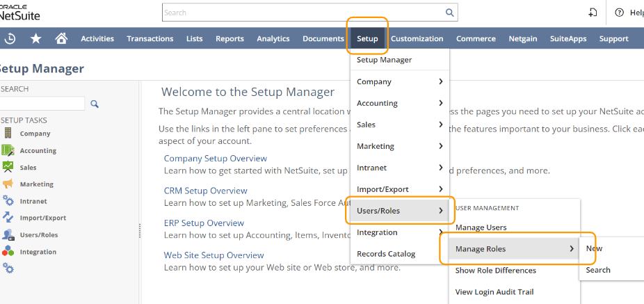This screenshot has width=644, height=304.
Task: Open the Recent Records clock icon
Action: (10, 39)
